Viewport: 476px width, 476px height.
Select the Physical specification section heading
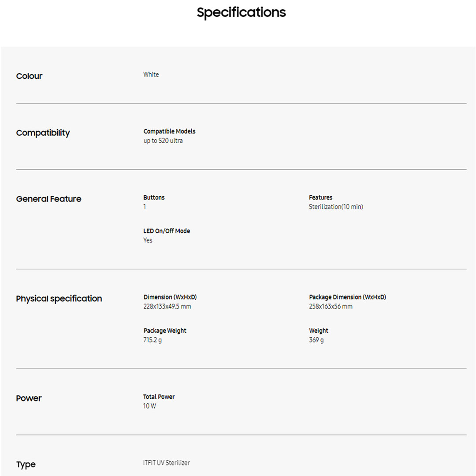pyautogui.click(x=59, y=298)
